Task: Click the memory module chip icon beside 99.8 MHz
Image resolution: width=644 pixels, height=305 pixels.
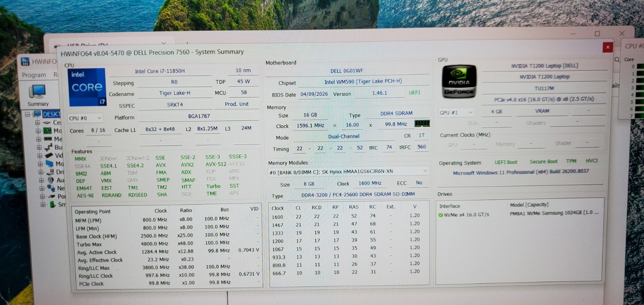Action: point(422,123)
